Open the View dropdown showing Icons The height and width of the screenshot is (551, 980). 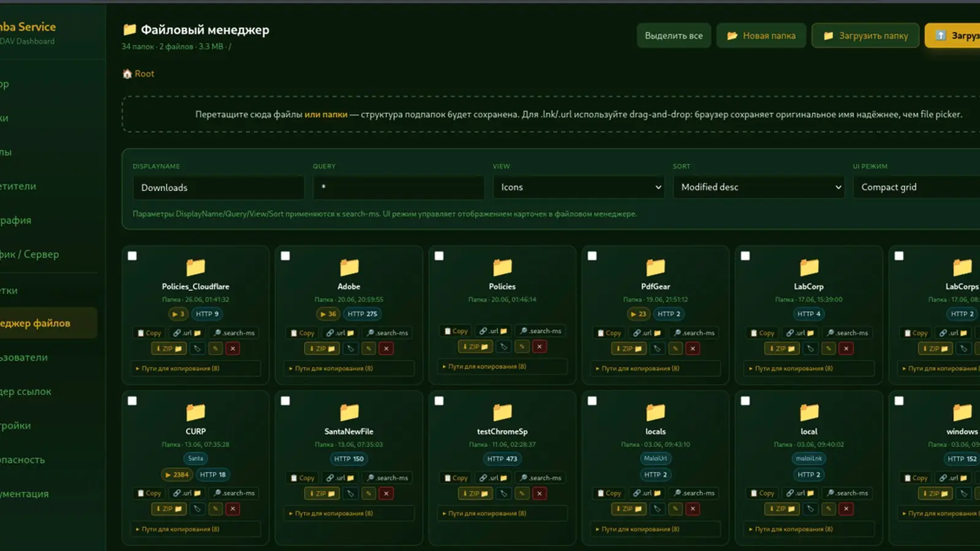pos(579,187)
